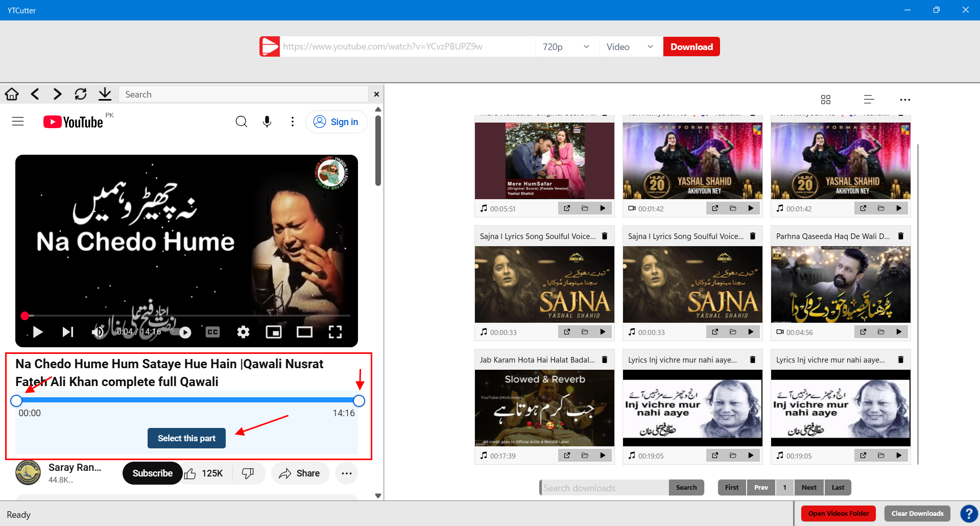This screenshot has width=980, height=526.
Task: Subscribe to Saray Ran channel
Action: (152, 473)
